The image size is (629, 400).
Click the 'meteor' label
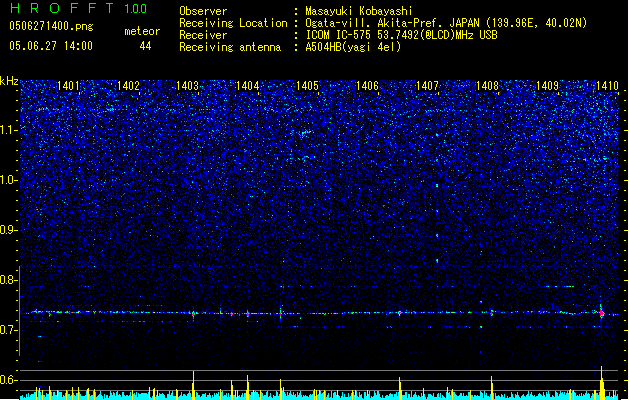[142, 31]
